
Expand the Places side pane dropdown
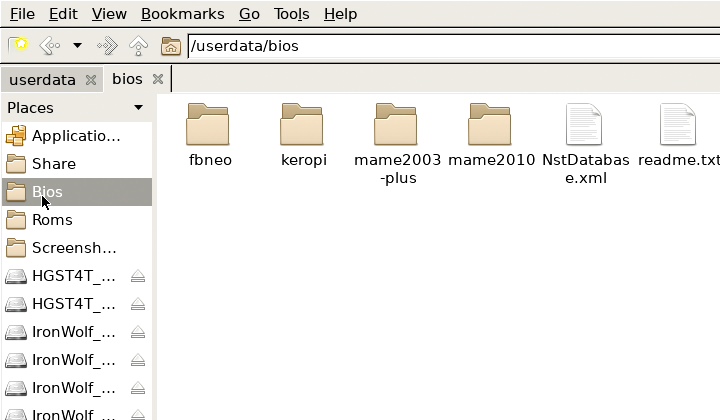138,108
